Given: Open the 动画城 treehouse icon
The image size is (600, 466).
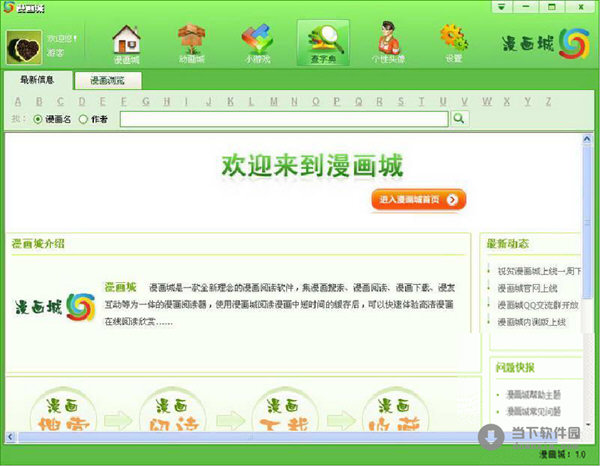Looking at the screenshot, I should 192,44.
